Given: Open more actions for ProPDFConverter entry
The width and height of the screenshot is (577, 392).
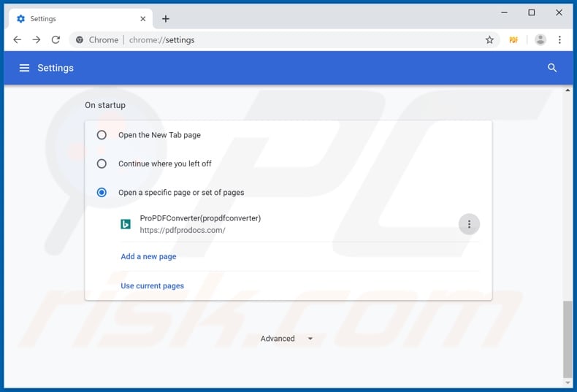Looking at the screenshot, I should (469, 224).
